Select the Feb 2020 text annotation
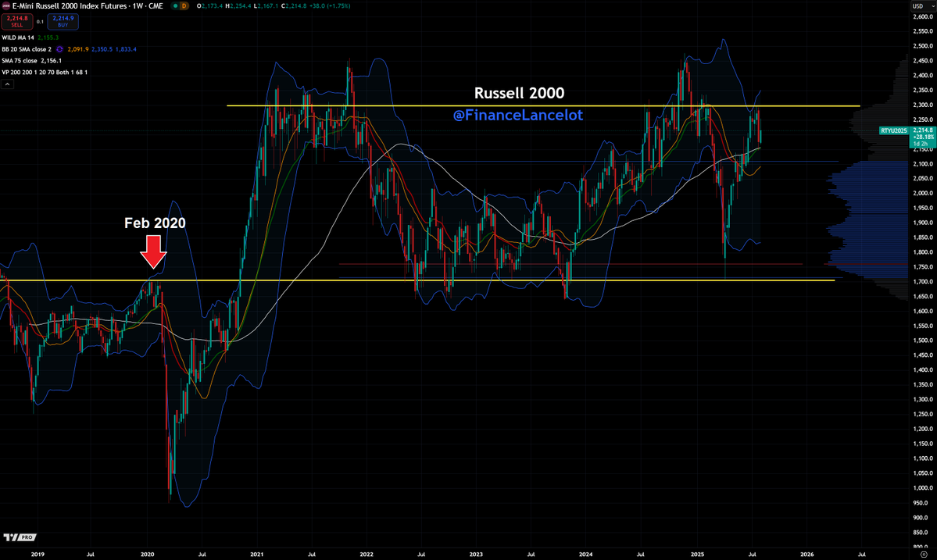Viewport: 937px width, 560px height. pos(155,223)
